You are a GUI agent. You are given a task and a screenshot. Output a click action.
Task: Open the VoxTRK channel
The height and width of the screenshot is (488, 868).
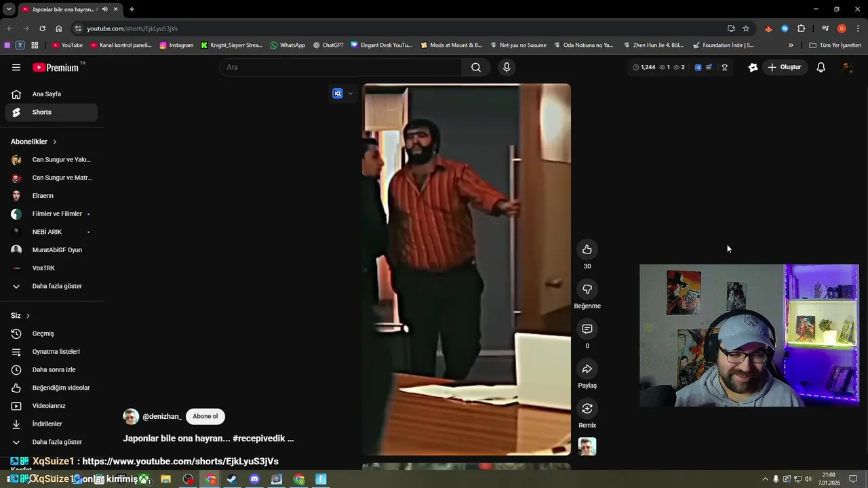(52, 268)
